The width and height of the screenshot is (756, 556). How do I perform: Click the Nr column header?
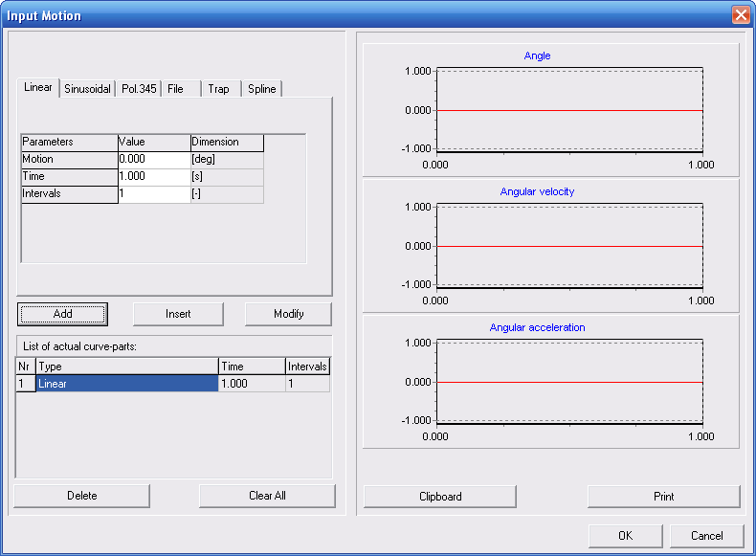[x=26, y=367]
